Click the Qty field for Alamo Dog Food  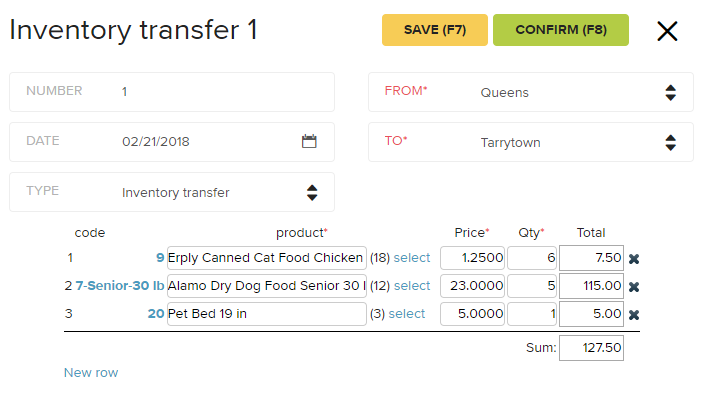point(532,286)
